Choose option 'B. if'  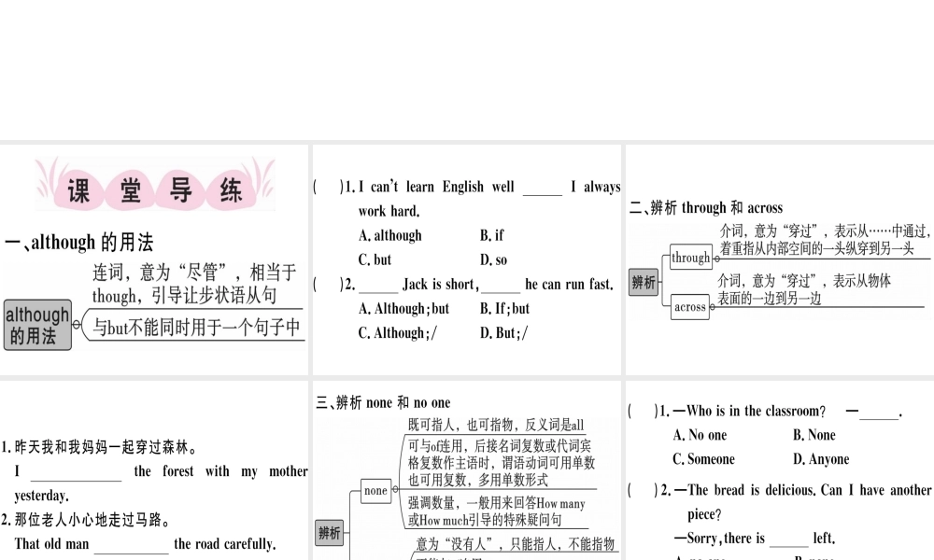point(491,235)
